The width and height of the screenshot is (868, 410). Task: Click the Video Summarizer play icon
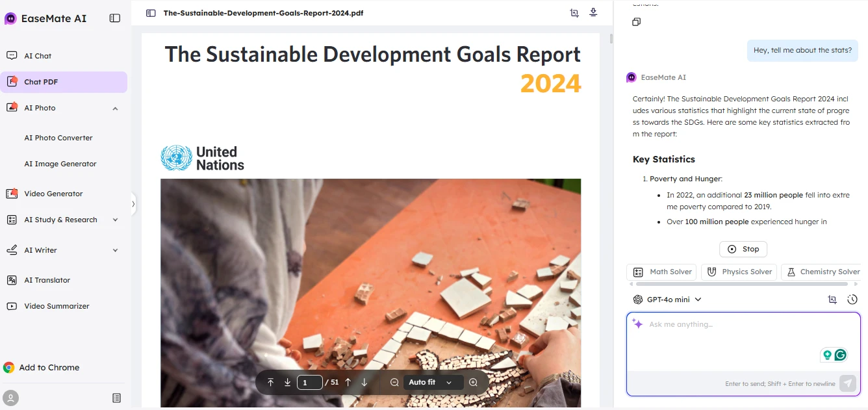[x=12, y=306]
